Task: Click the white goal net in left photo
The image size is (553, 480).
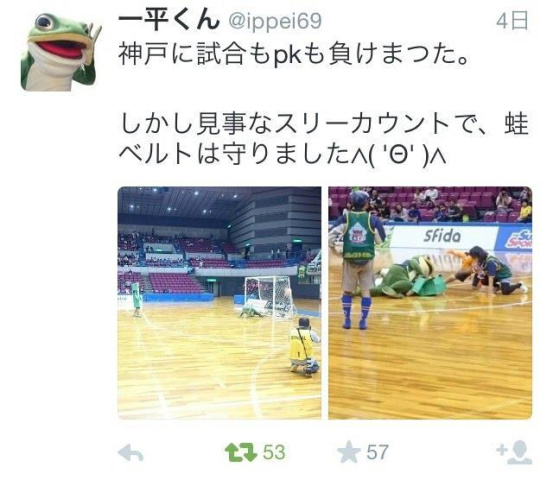Action: [270, 296]
